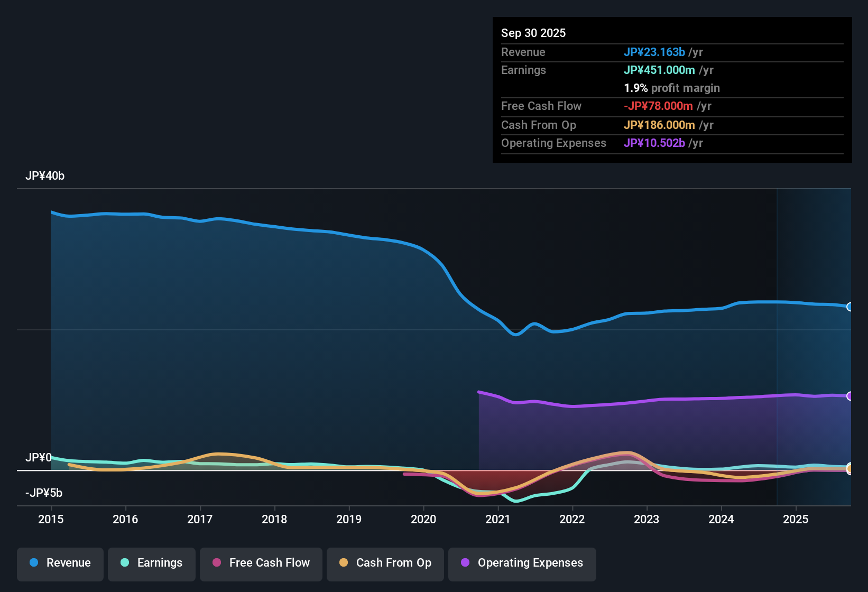Image resolution: width=868 pixels, height=592 pixels.
Task: Click the pink Free Cash Flow legend dot
Action: [217, 563]
